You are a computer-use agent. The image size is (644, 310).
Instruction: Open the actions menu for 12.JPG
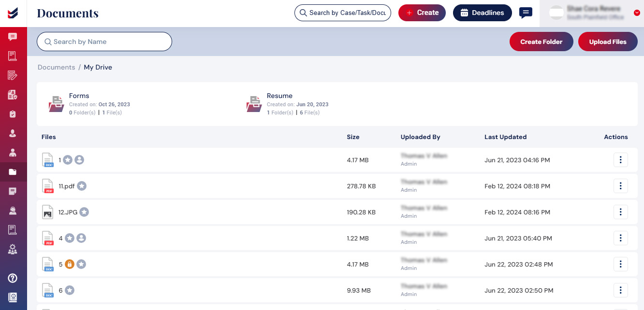click(x=621, y=212)
